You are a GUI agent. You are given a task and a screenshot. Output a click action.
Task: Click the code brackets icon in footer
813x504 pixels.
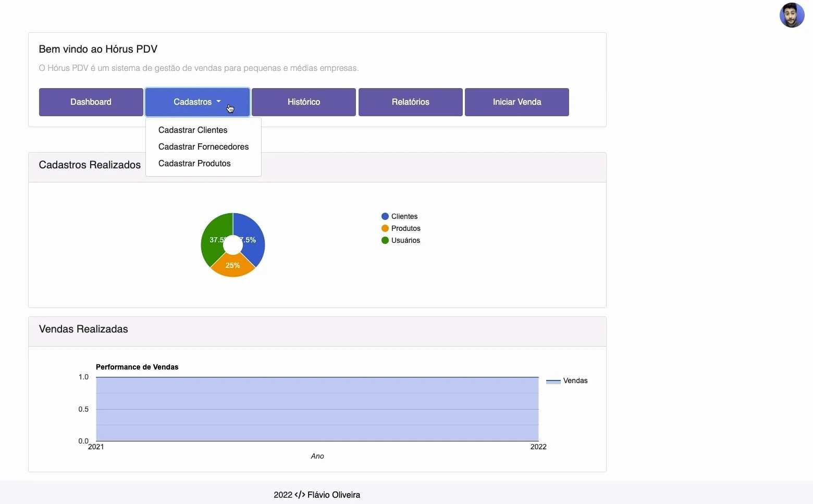pos(300,495)
